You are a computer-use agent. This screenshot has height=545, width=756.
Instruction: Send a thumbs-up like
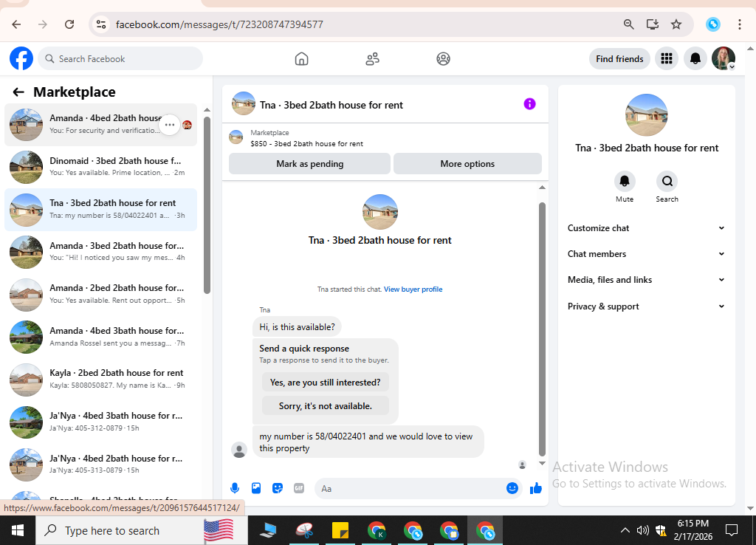point(536,488)
